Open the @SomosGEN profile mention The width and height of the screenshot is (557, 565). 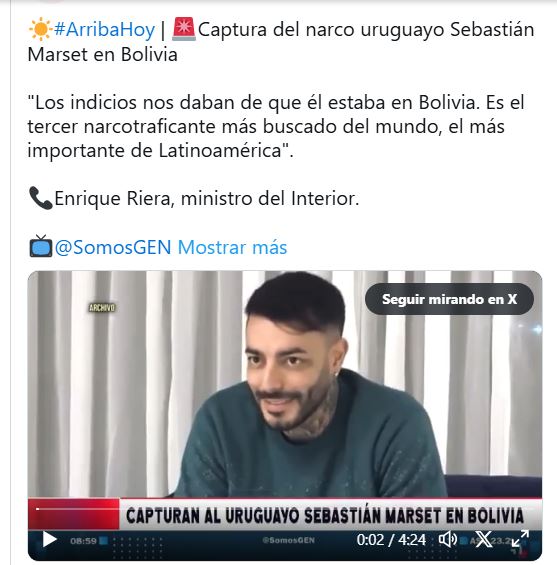coord(113,247)
